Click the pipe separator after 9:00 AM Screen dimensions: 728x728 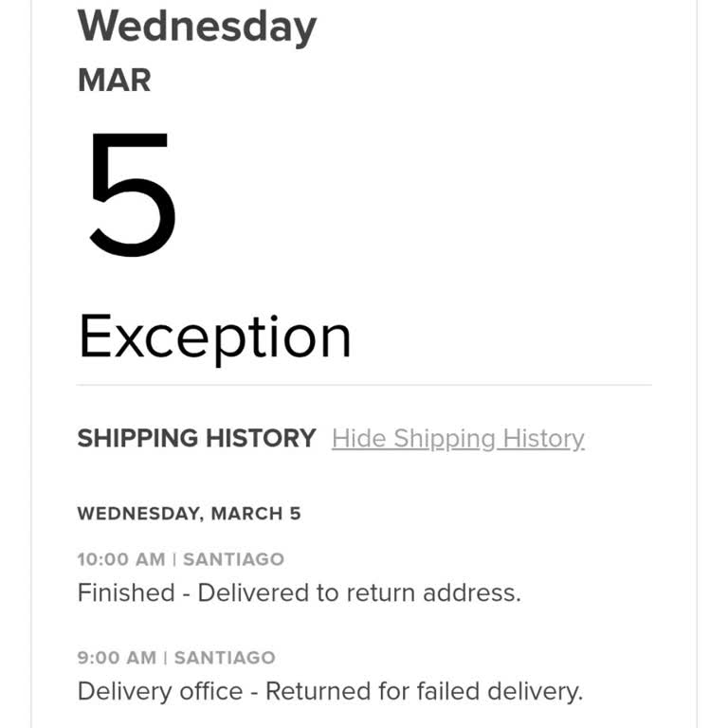point(166,658)
